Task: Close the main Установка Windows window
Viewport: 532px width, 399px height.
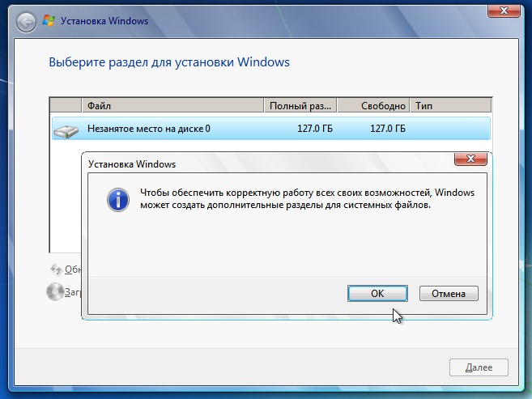Action: [504, 11]
